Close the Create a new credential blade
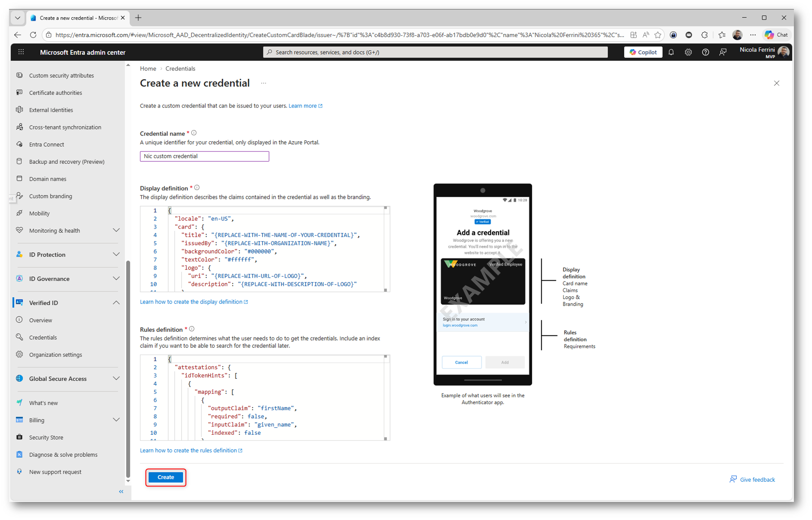The image size is (812, 520). [x=776, y=83]
